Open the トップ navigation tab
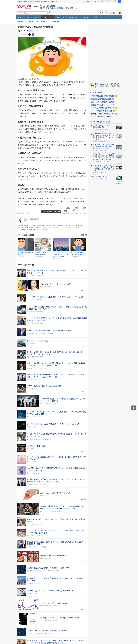 [x=20, y=17]
